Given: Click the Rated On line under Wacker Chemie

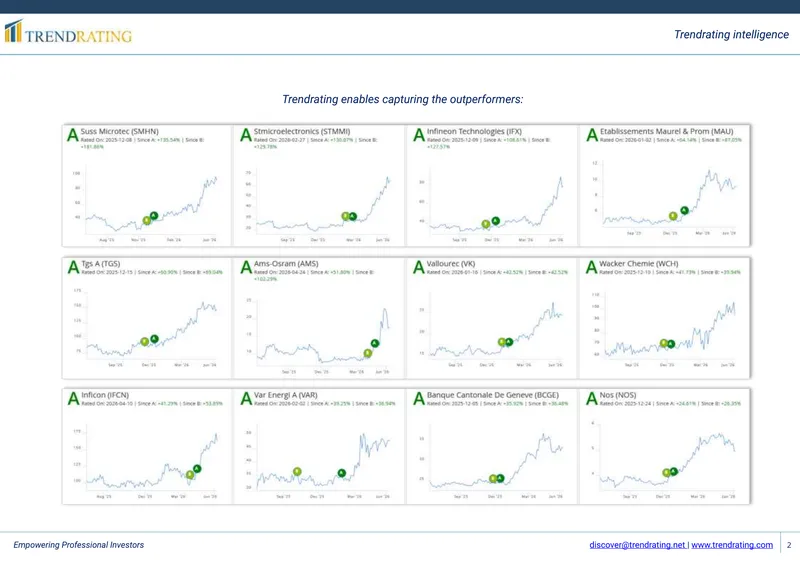Looking at the screenshot, I should tap(670, 272).
